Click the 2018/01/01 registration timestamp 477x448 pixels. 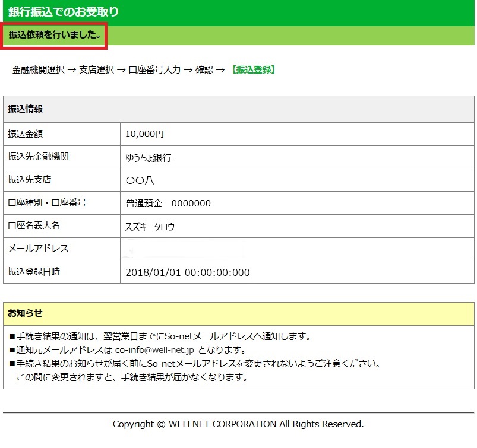188,272
